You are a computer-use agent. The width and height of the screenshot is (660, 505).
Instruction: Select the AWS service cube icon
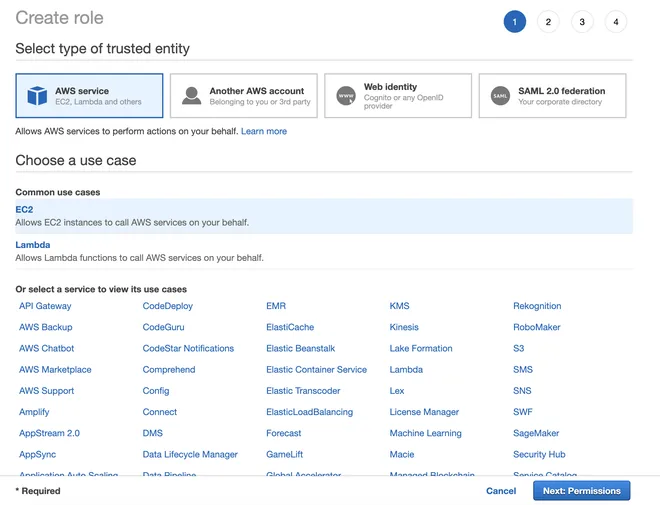click(x=37, y=96)
